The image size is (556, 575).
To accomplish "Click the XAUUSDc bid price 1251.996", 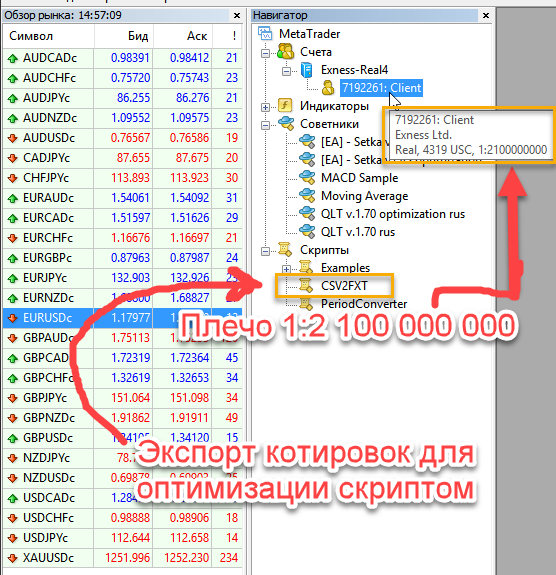I will (127, 558).
